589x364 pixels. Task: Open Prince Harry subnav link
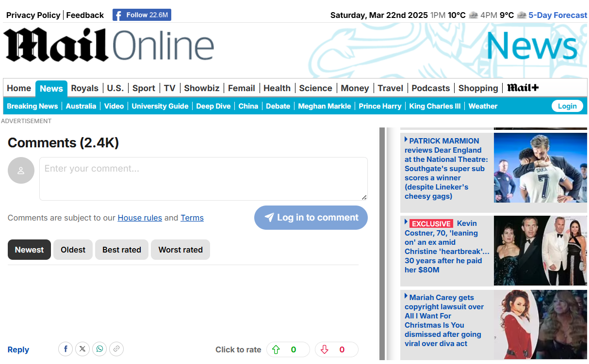(x=380, y=106)
